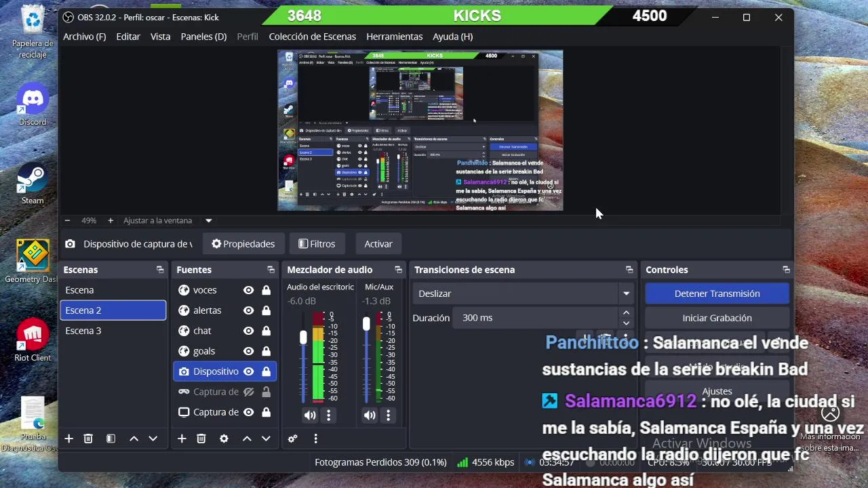868x488 pixels.
Task: Add a new source in Fuentes panel
Action: (182, 439)
